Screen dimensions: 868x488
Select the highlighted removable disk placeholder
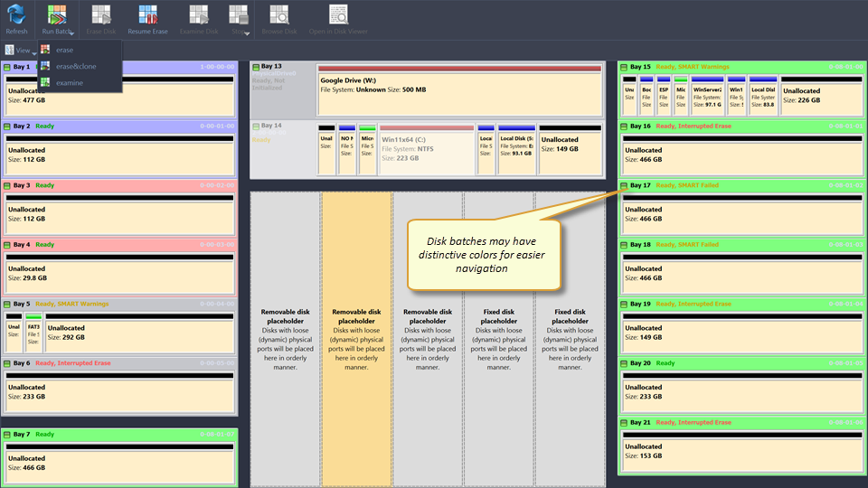(x=356, y=339)
